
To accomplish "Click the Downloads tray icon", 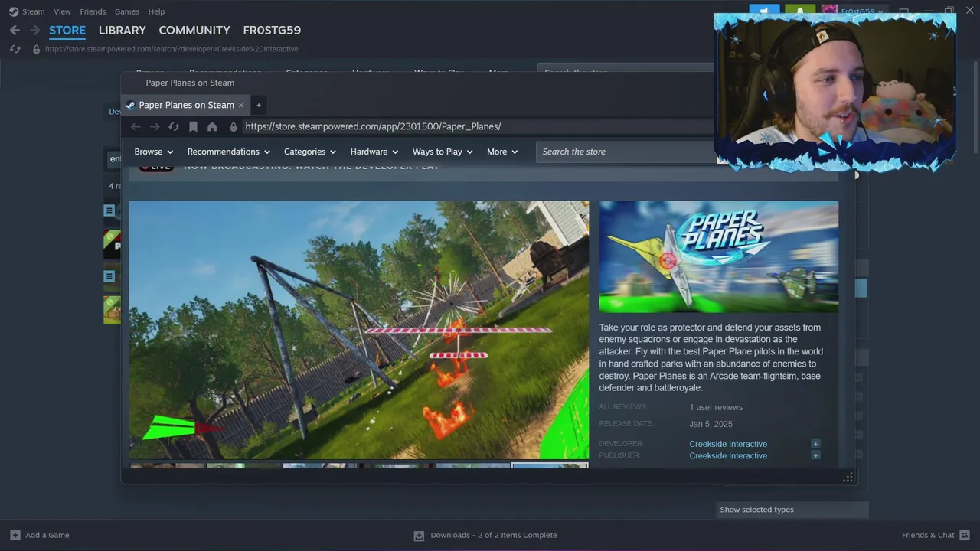I will tap(419, 536).
